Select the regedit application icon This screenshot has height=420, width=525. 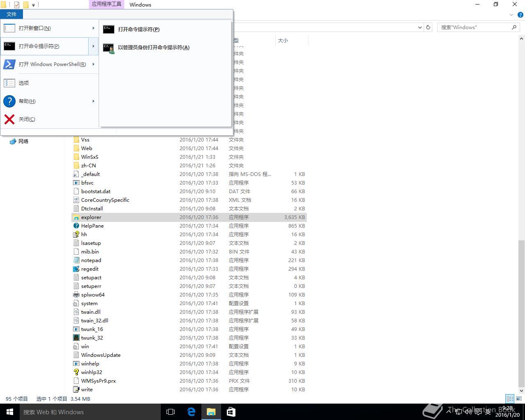coord(76,269)
